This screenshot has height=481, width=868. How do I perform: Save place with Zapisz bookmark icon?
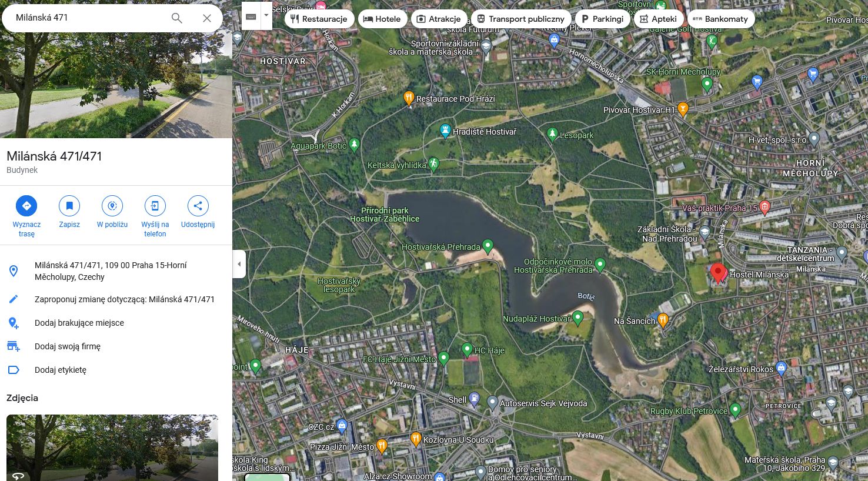coord(69,206)
